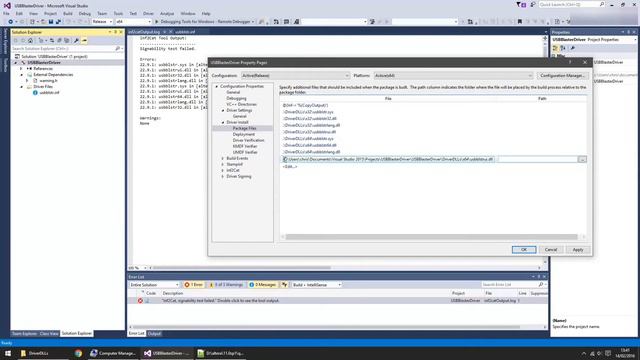Click the browse ellipsis button in file row
This screenshot has width=640, height=360.
click(x=582, y=160)
